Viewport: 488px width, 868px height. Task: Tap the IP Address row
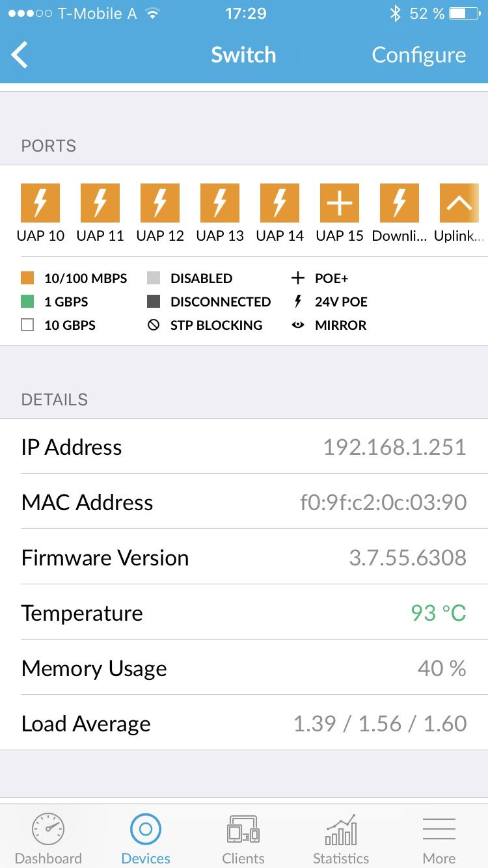(244, 447)
